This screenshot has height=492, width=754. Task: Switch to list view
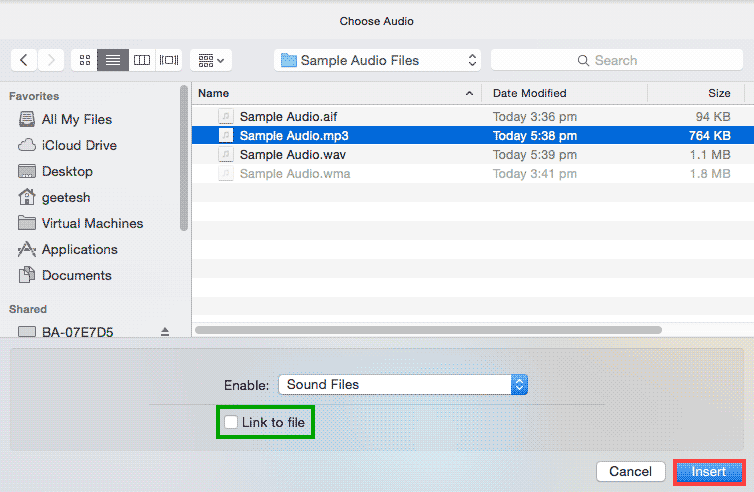[x=113, y=60]
